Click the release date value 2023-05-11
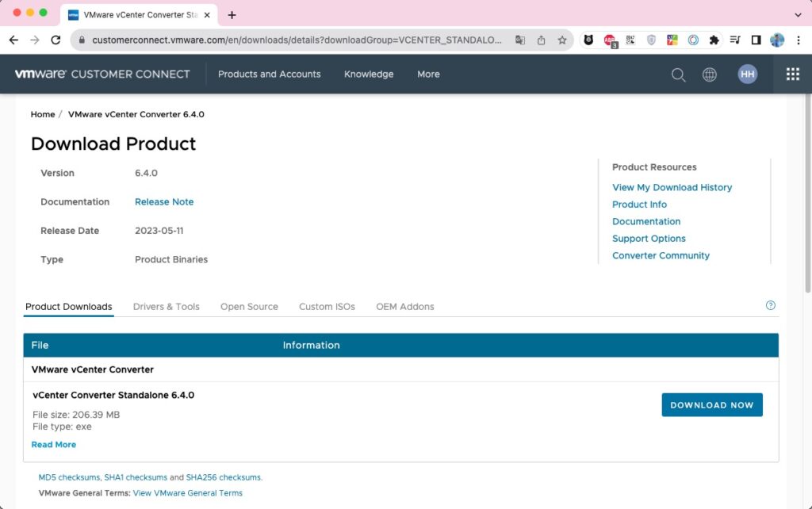Screen dimensions: 812x509 (x=159, y=231)
